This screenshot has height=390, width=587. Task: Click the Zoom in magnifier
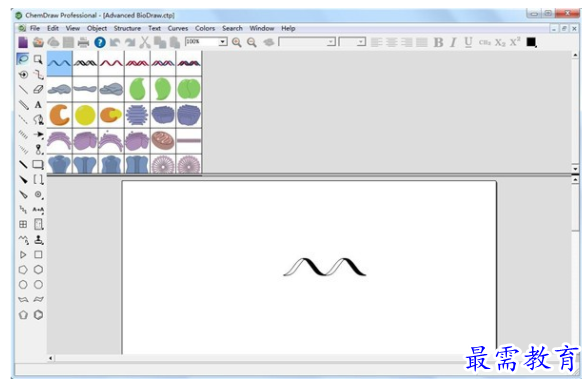(x=236, y=42)
